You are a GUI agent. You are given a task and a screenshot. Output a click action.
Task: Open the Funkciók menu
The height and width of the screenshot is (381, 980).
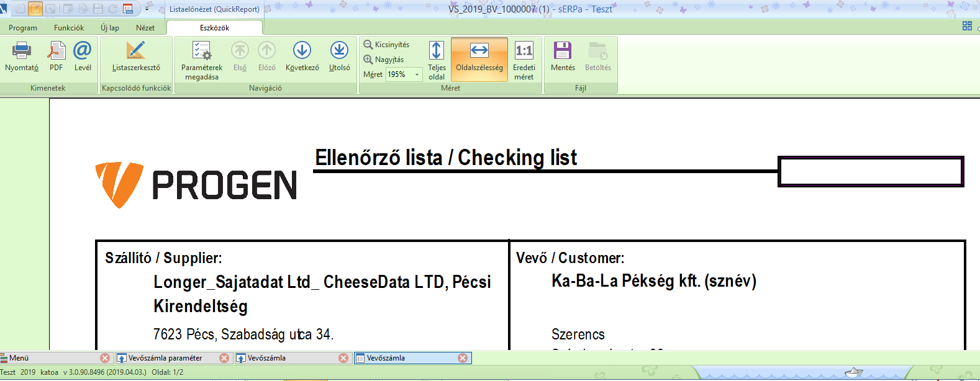69,28
